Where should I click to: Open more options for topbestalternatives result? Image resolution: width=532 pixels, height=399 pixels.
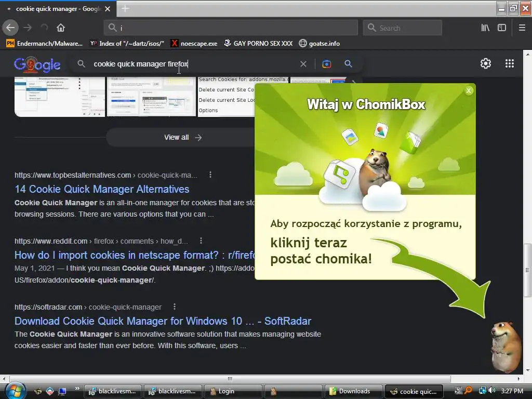point(210,175)
